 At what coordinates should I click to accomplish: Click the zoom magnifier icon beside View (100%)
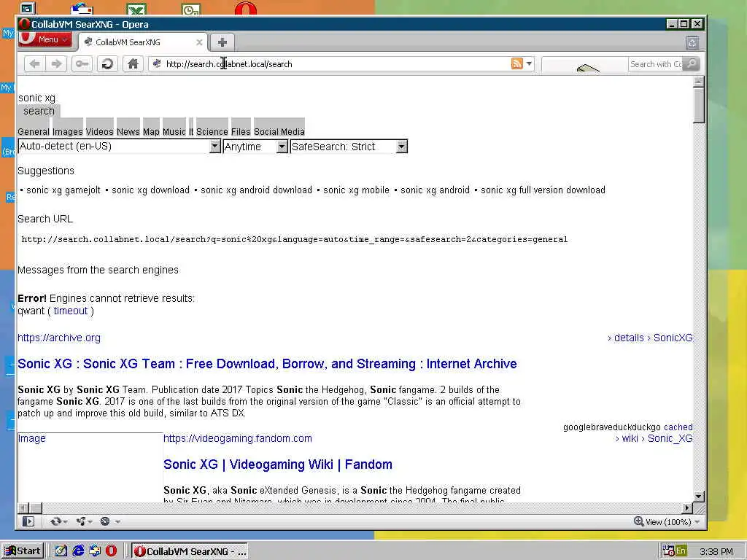[x=638, y=521]
